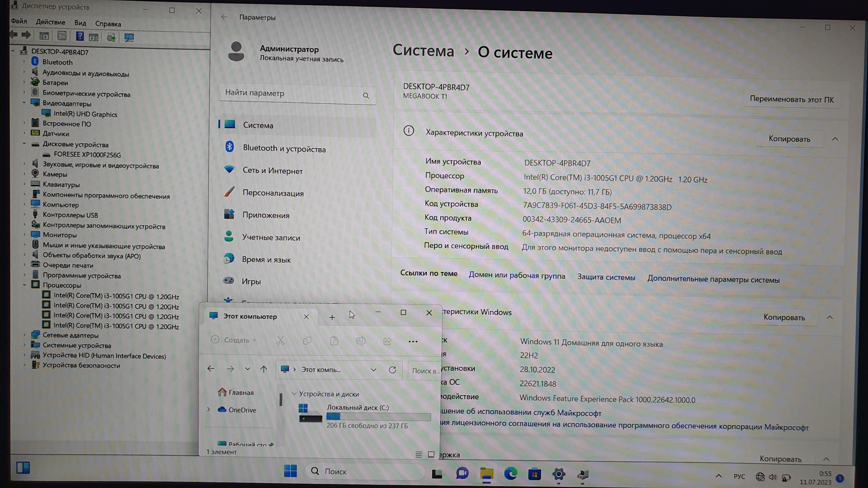Click the Explorer up-directory arrow

[x=264, y=369]
